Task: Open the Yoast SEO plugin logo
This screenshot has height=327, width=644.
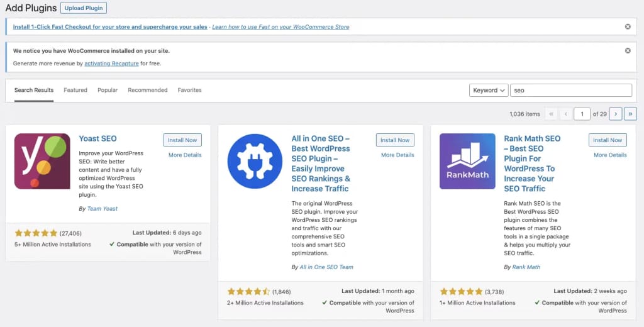Action: pyautogui.click(x=42, y=161)
